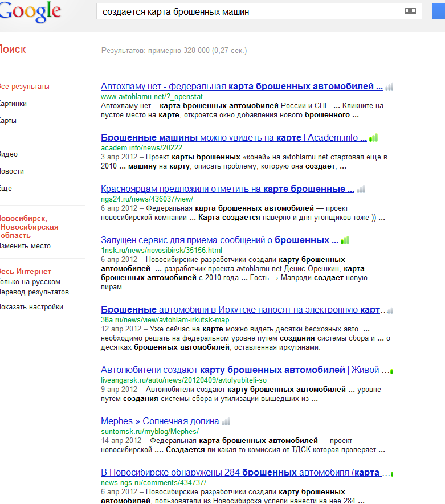Click green bars icon beside Academ.info result
The image size is (445, 504).
click(373, 138)
